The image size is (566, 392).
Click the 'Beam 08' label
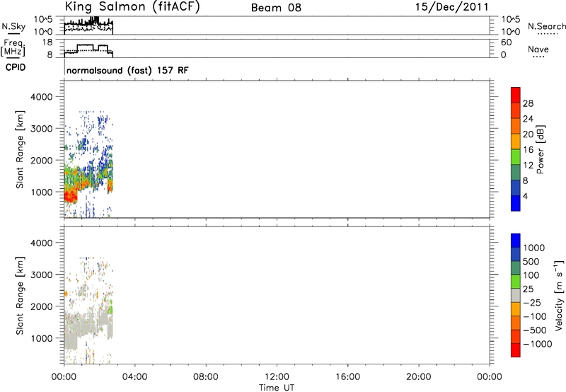click(276, 8)
